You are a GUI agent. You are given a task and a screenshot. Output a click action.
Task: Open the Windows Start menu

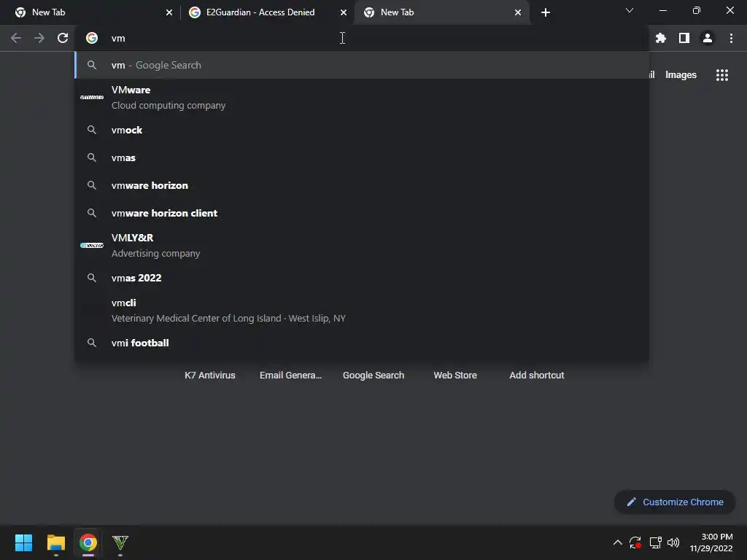pos(24,542)
